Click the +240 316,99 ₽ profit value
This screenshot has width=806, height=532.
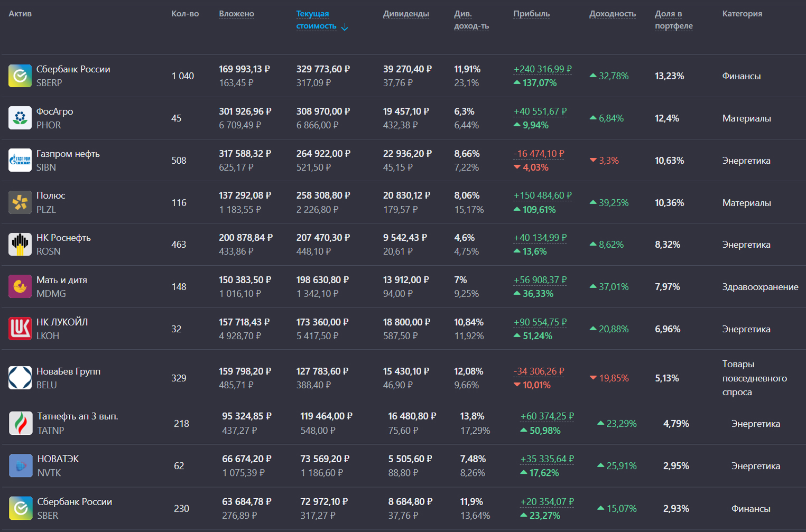coord(542,69)
